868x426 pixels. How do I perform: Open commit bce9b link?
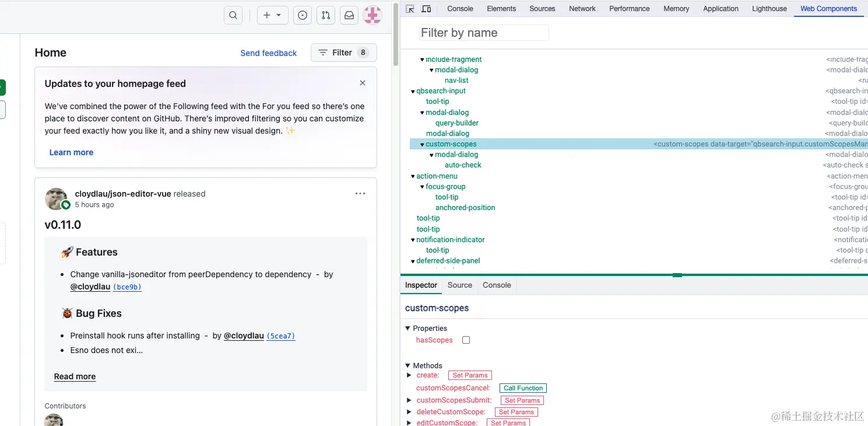pos(127,287)
